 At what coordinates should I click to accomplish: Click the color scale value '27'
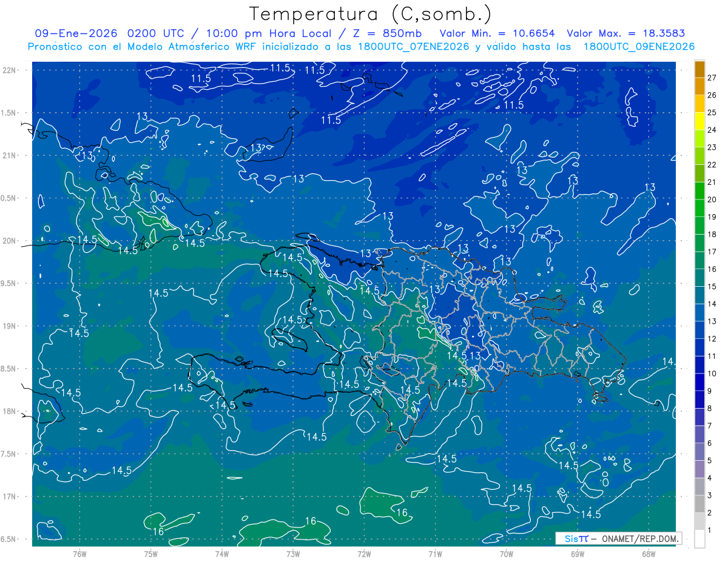tap(713, 77)
